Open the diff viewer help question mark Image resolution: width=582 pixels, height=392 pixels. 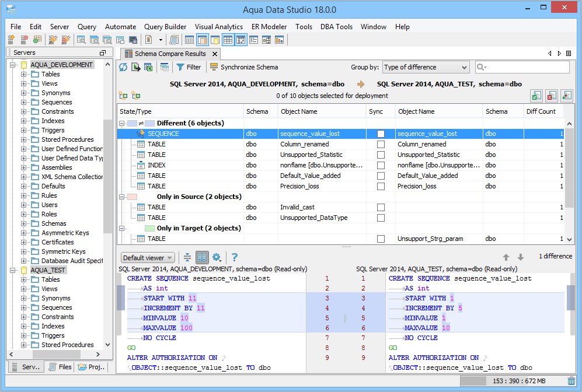(235, 257)
